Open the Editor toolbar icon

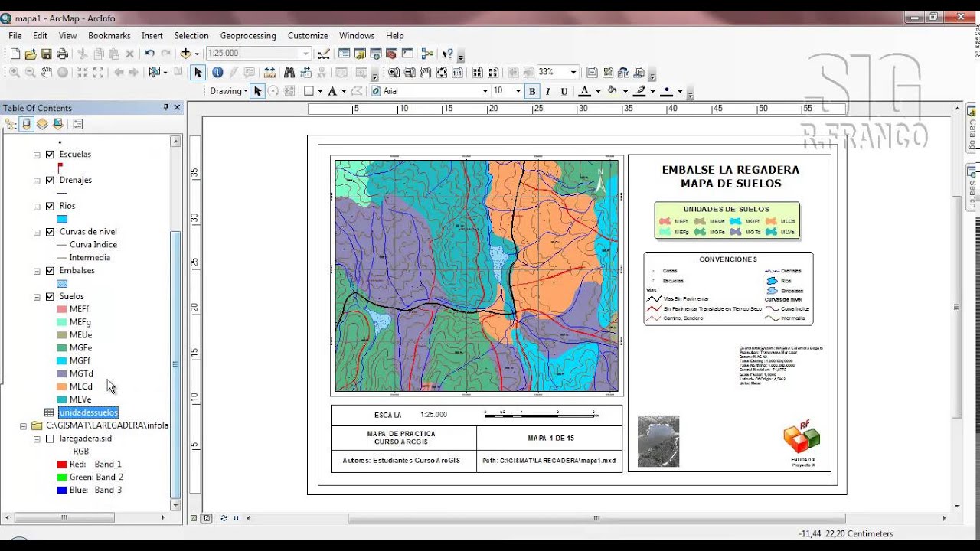(324, 54)
